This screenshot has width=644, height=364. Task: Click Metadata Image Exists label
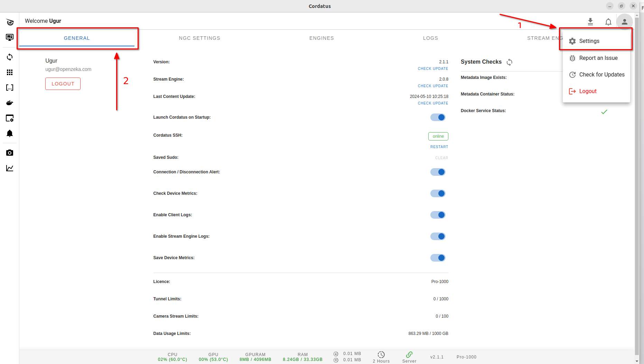484,78
